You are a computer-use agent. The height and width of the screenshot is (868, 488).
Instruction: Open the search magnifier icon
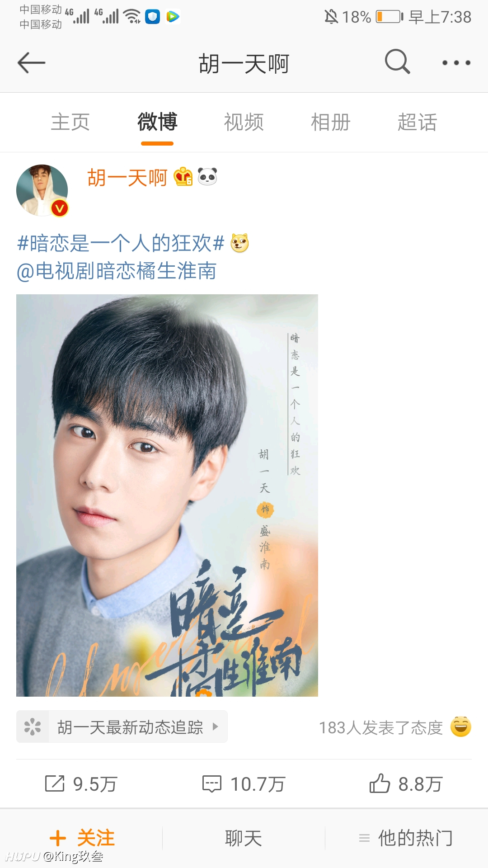tap(398, 62)
